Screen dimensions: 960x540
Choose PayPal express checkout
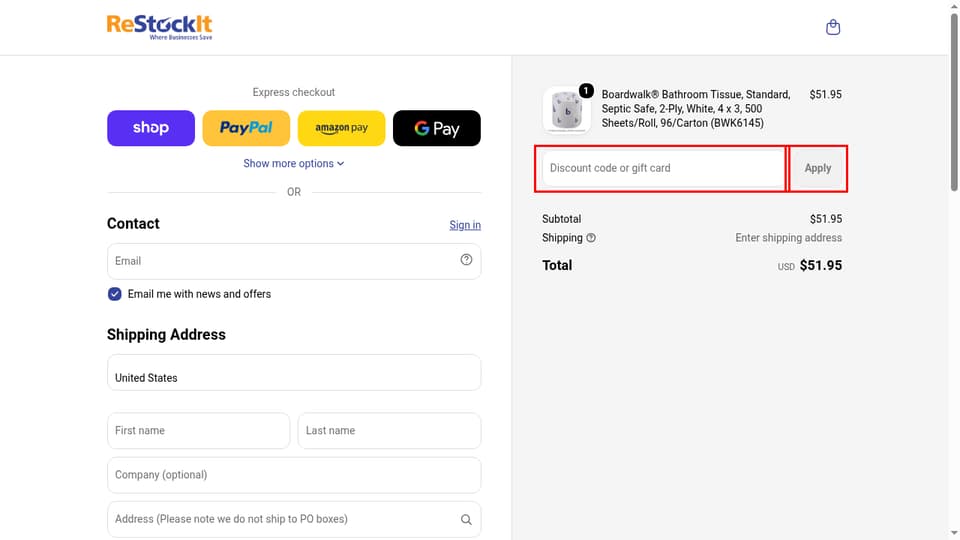(x=246, y=128)
